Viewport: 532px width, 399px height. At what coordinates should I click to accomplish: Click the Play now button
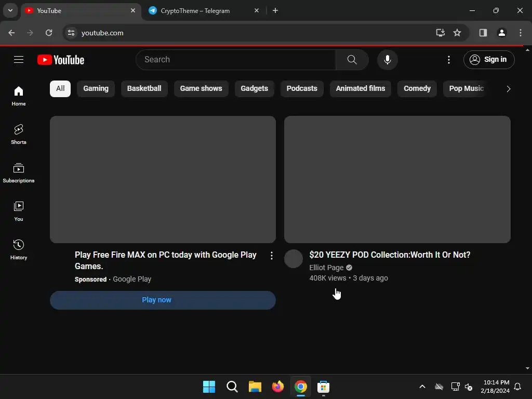(163, 300)
